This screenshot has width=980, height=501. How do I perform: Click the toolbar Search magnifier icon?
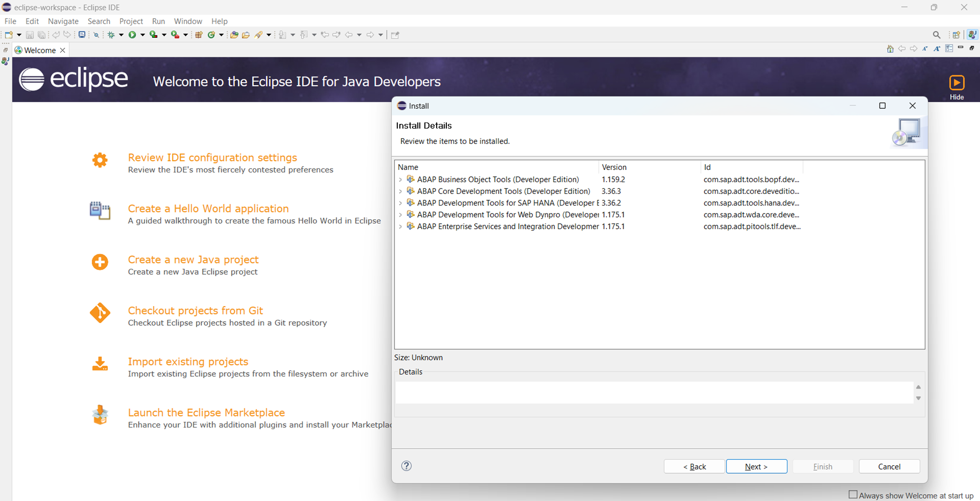[x=936, y=35]
